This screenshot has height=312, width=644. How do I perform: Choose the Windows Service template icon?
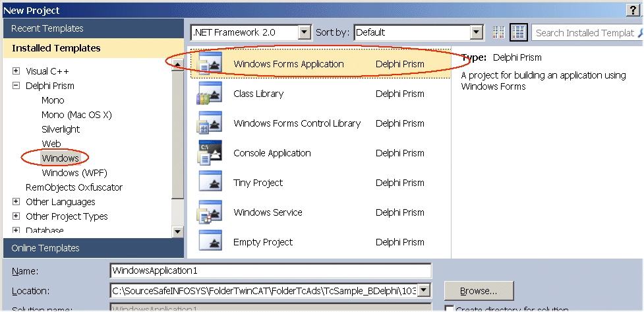click(210, 212)
